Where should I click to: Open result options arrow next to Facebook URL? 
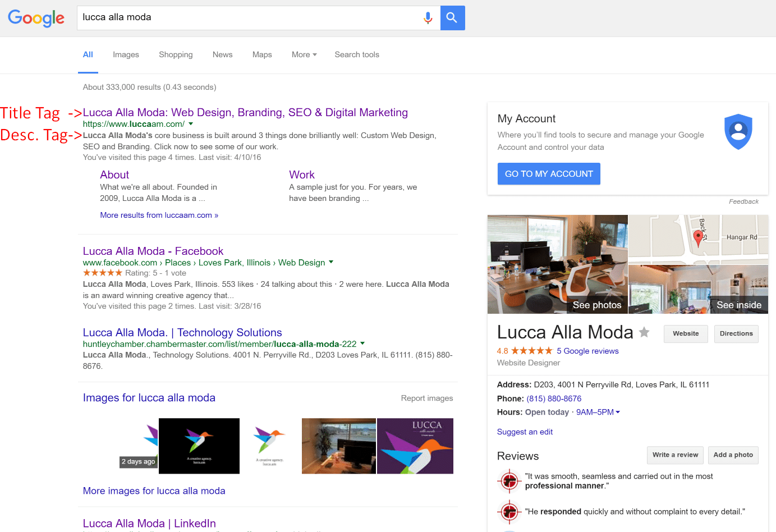[331, 262]
